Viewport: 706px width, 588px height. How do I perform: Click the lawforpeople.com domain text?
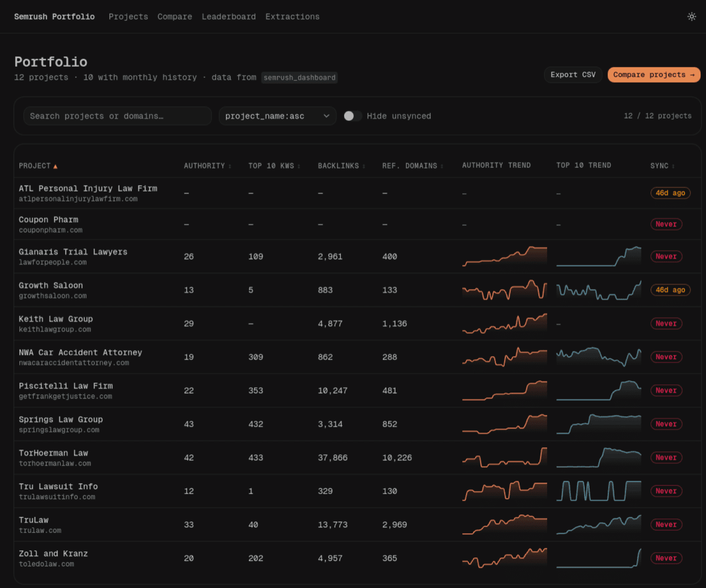pyautogui.click(x=52, y=263)
